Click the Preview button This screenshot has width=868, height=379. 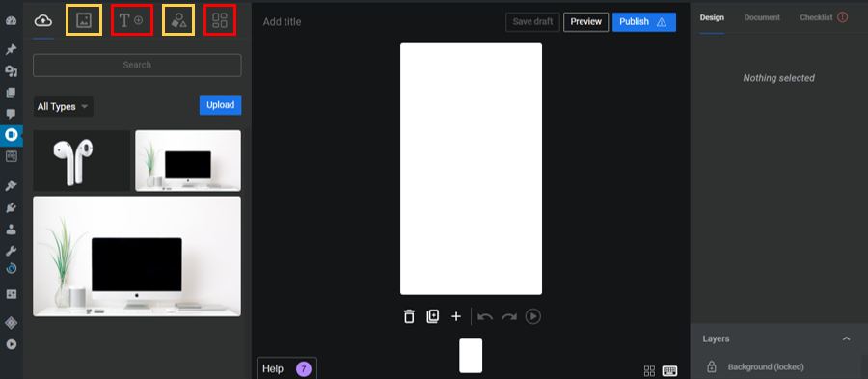click(x=586, y=22)
